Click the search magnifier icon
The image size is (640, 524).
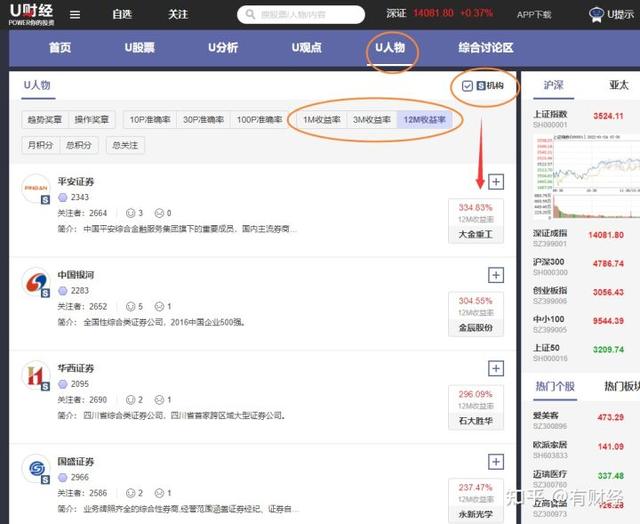tap(250, 15)
